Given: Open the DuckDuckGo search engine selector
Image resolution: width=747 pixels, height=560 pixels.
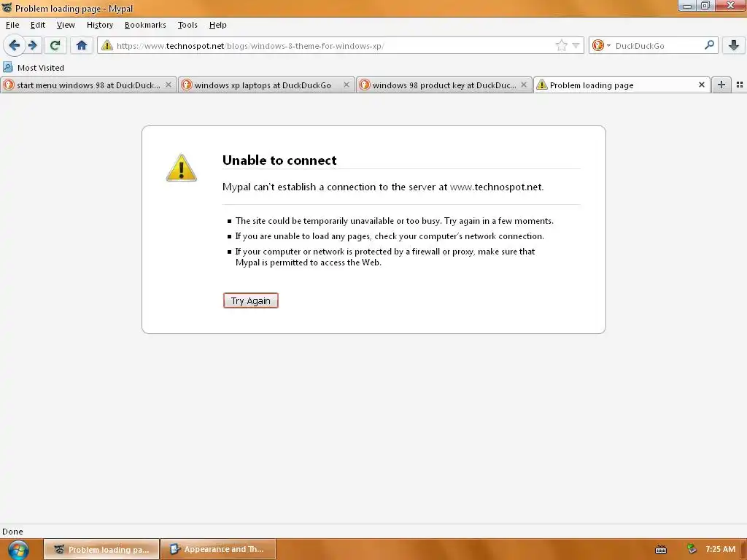Looking at the screenshot, I should pos(601,46).
